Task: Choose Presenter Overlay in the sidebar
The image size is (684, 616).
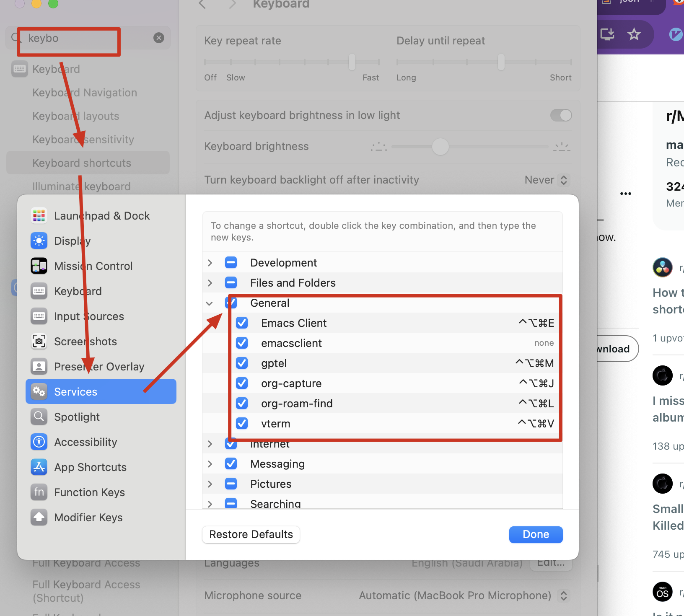Action: point(99,367)
